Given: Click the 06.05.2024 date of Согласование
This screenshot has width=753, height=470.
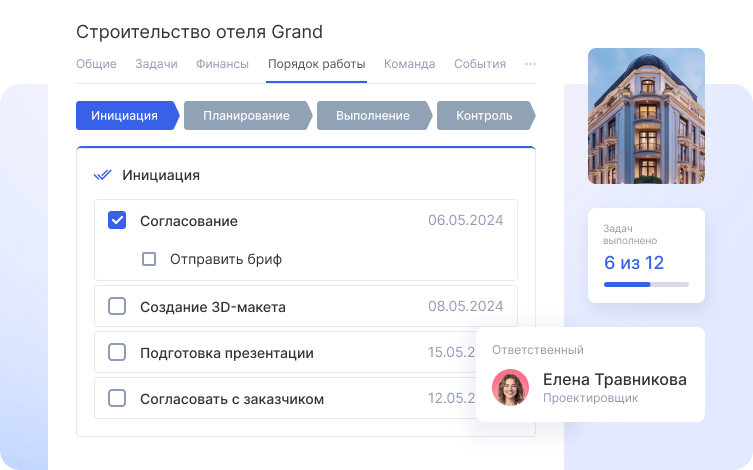Looking at the screenshot, I should click(x=465, y=221).
